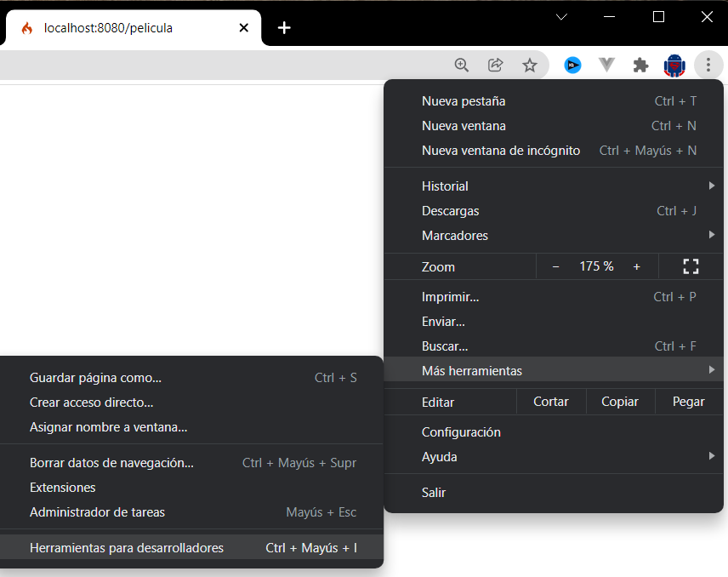The width and height of the screenshot is (728, 577).
Task: Decrease zoom with the minus control
Action: 555,266
